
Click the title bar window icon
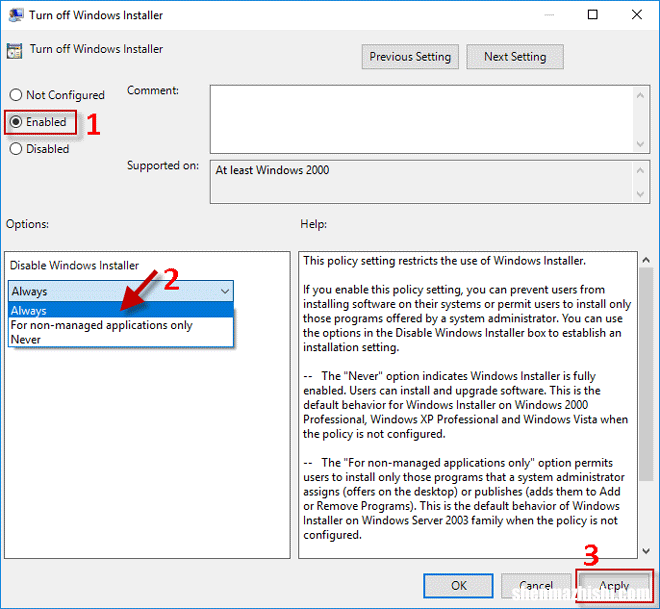pyautogui.click(x=16, y=15)
